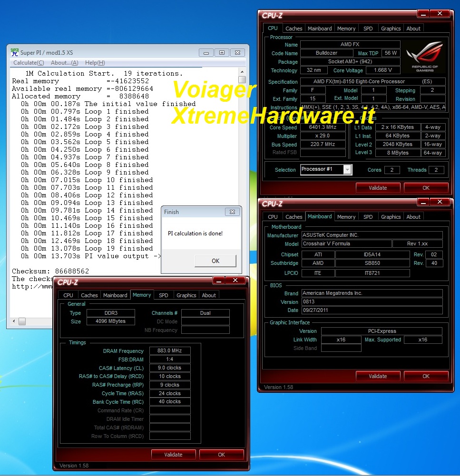Minimize the CPU-Z Memory window

click(219, 281)
